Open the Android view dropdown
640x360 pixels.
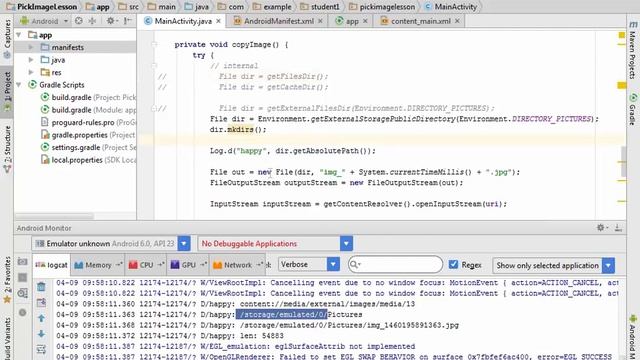44,21
